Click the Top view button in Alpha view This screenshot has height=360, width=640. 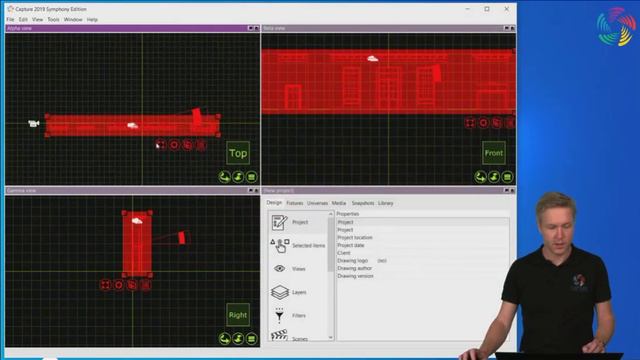click(238, 153)
